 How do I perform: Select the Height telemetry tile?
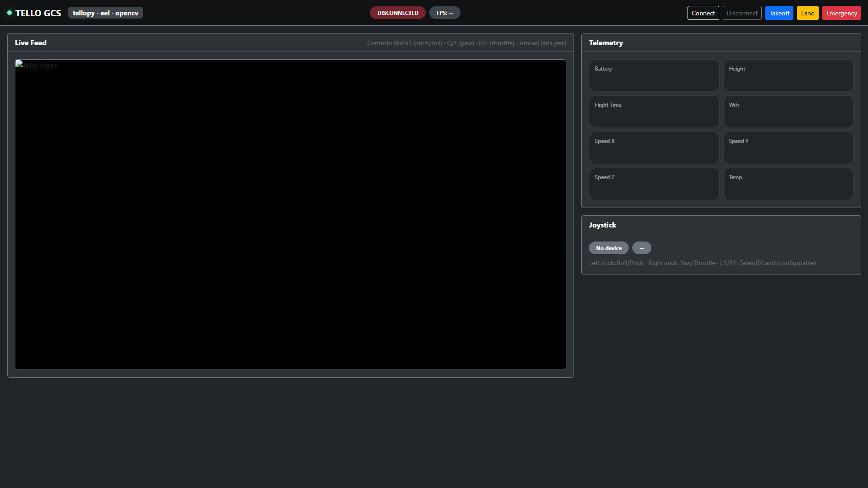[788, 76]
